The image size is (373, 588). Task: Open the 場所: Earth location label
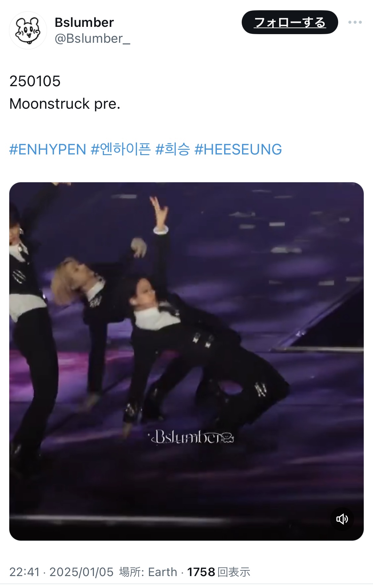pyautogui.click(x=148, y=572)
